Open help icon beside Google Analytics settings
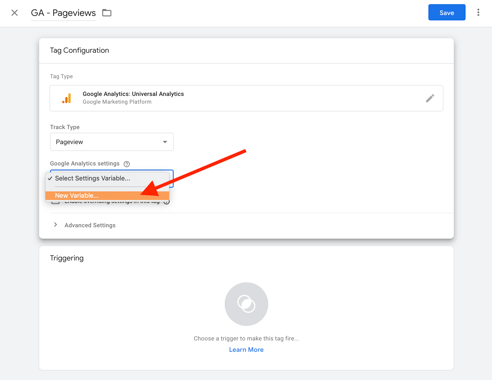Viewport: 492px width, 380px height. pyautogui.click(x=127, y=164)
